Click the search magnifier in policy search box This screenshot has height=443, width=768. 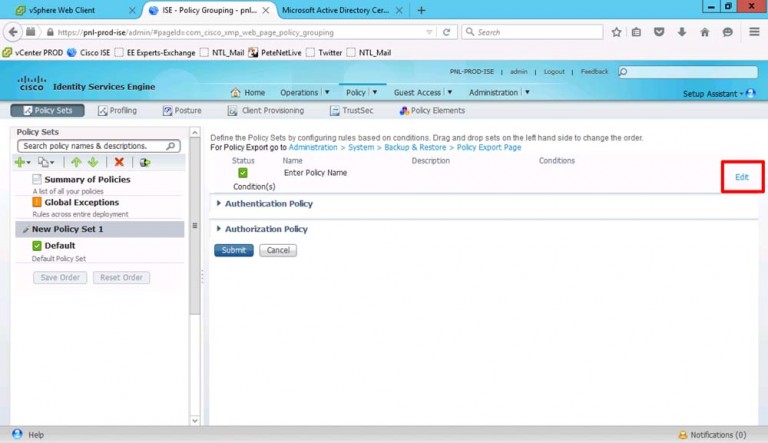pyautogui.click(x=170, y=146)
